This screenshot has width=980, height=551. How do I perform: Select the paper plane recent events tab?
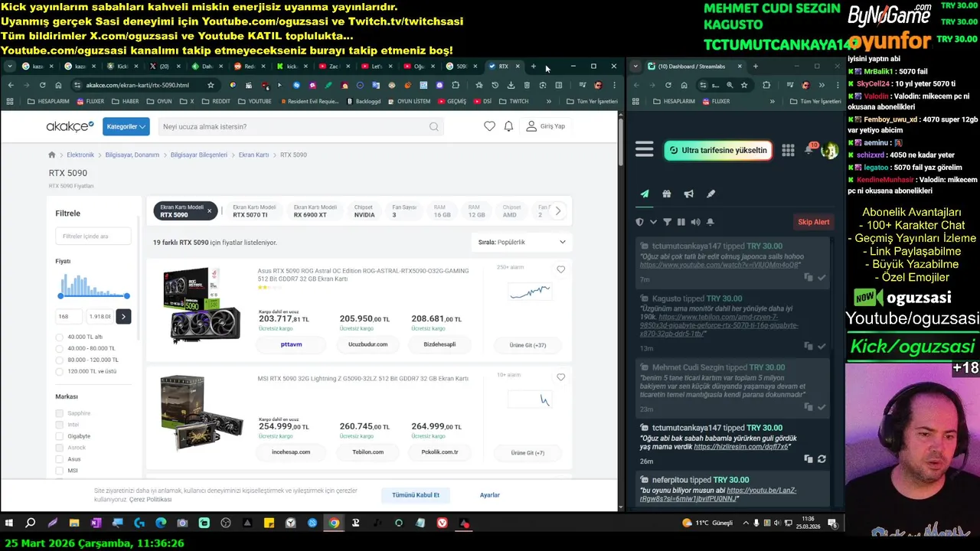pyautogui.click(x=645, y=194)
